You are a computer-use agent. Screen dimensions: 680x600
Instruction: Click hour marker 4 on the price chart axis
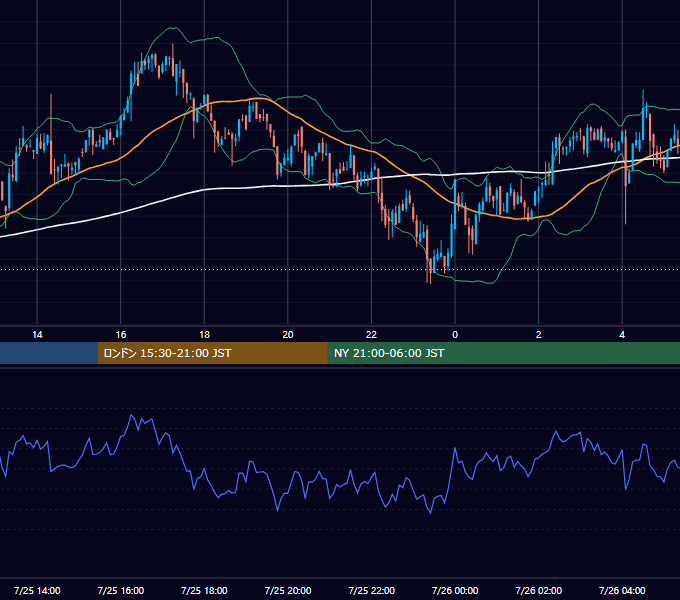pyautogui.click(x=622, y=335)
